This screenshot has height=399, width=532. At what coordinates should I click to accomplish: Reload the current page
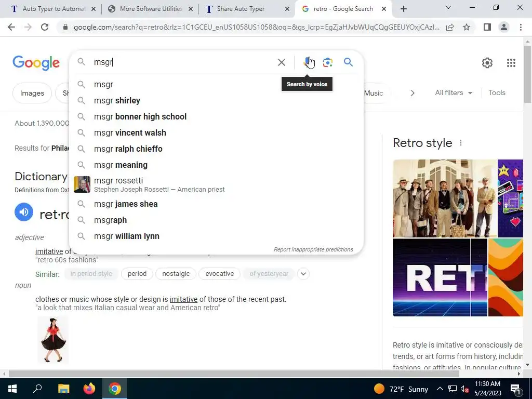45,27
